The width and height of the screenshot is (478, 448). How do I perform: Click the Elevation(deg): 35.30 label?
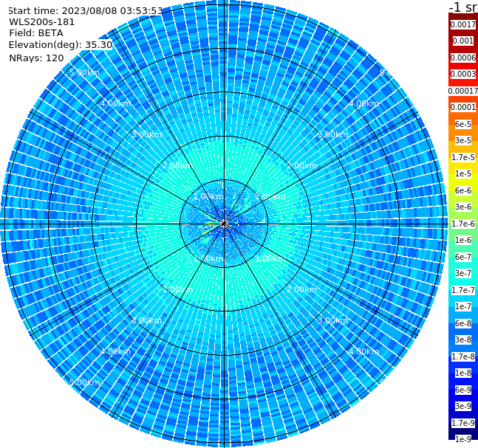(61, 45)
